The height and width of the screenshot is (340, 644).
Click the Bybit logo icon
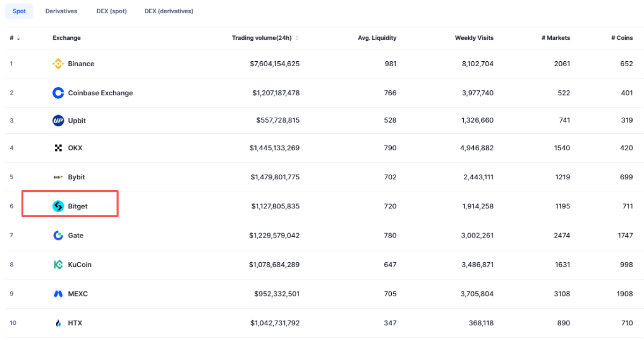[x=58, y=177]
